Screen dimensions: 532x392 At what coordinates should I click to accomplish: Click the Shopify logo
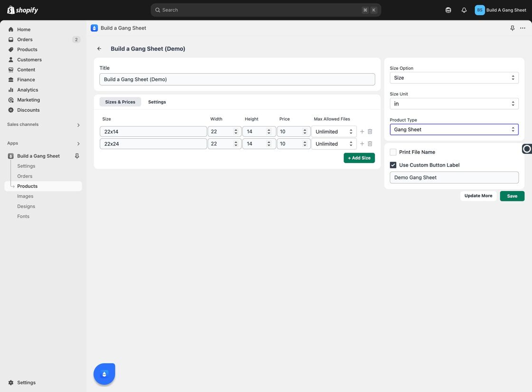[x=22, y=10]
